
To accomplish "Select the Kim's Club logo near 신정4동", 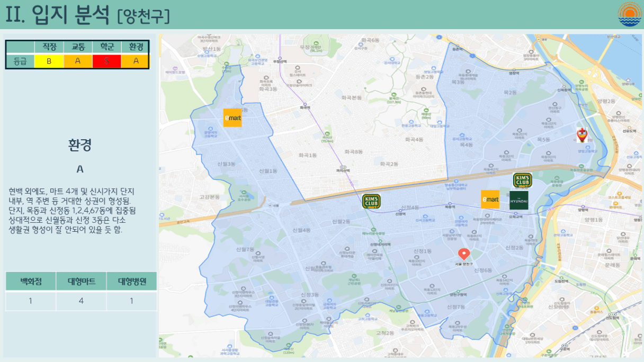I will click(x=371, y=202).
